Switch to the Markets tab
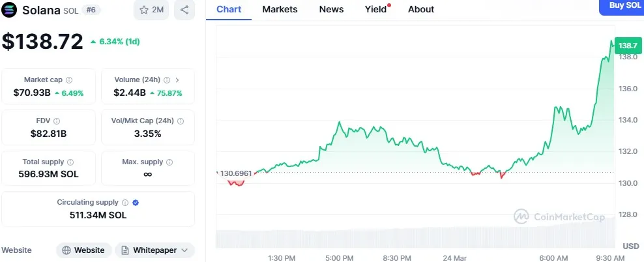 [x=280, y=9]
